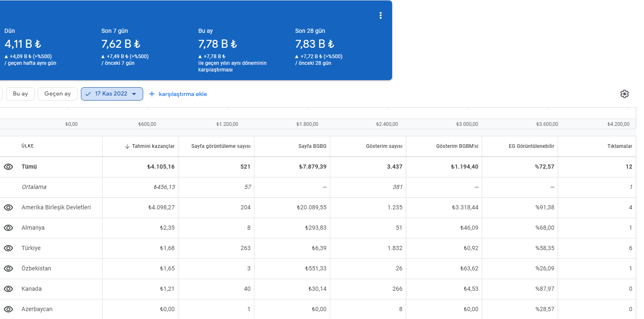The height and width of the screenshot is (319, 644).
Task: Open report settings gear icon
Action: (x=624, y=94)
